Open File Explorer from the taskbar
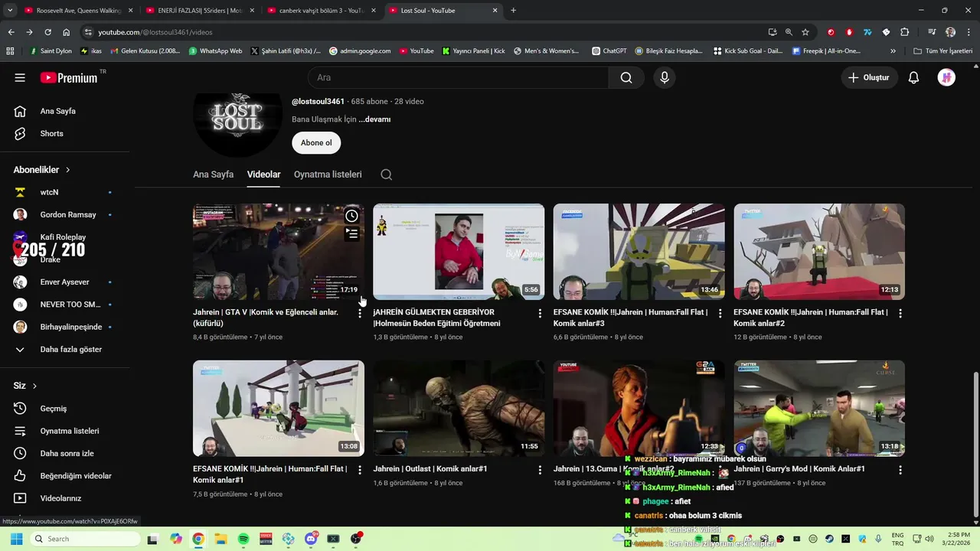980x551 pixels. [220, 539]
